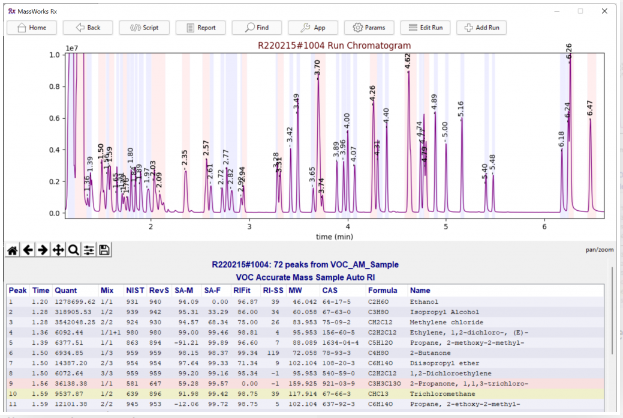This screenshot has height=418, width=623.
Task: Save the figure using floppy disk icon
Action: point(104,248)
